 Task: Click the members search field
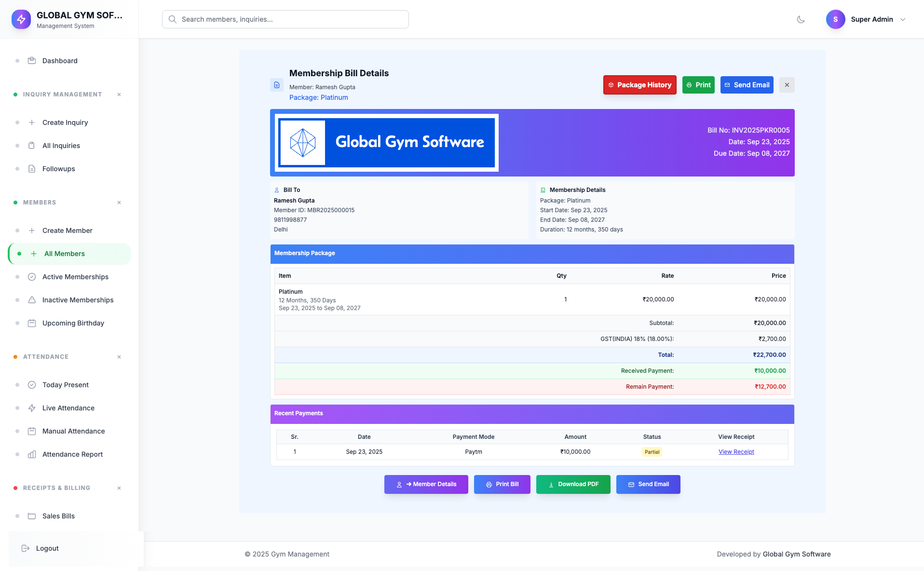click(285, 19)
